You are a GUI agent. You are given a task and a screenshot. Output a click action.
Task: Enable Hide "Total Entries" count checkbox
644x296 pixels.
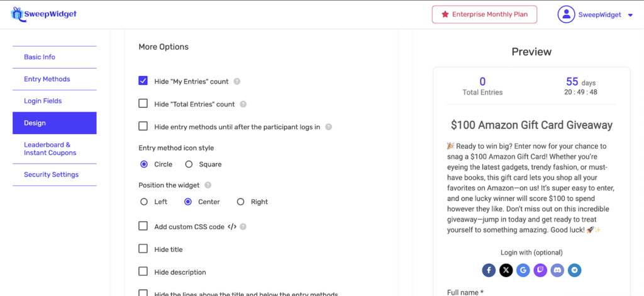pos(143,103)
